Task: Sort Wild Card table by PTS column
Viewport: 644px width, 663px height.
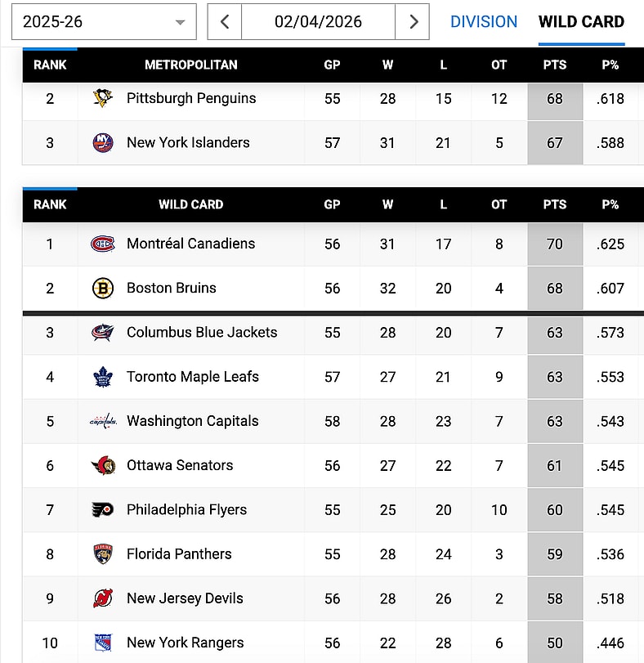Action: pos(555,204)
